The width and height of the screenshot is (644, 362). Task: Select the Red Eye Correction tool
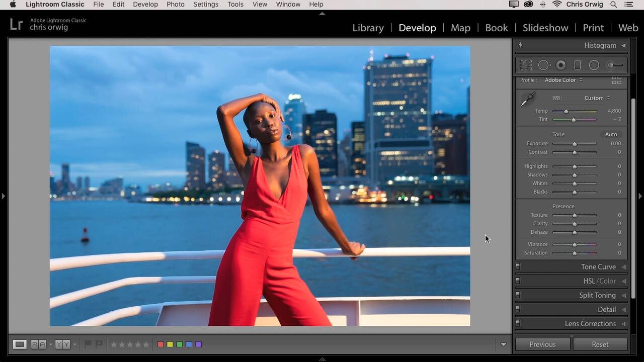pos(561,65)
